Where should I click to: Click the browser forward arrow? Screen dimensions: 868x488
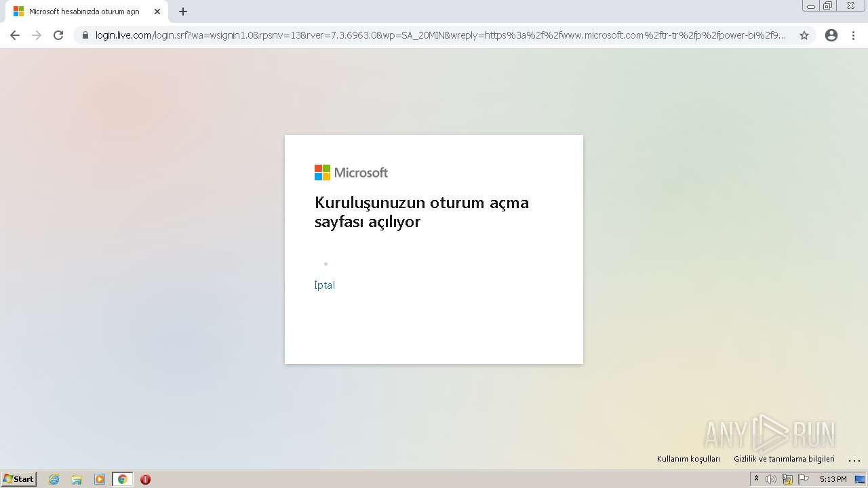click(x=37, y=35)
